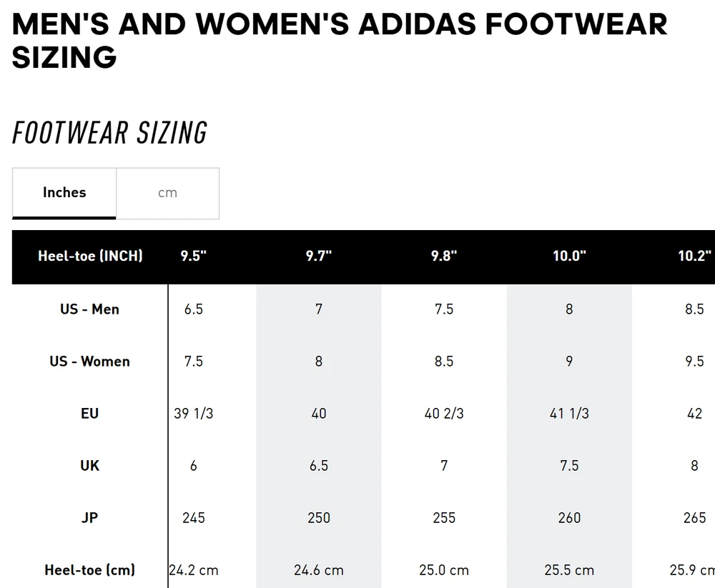Click the JP row label

coord(90,518)
